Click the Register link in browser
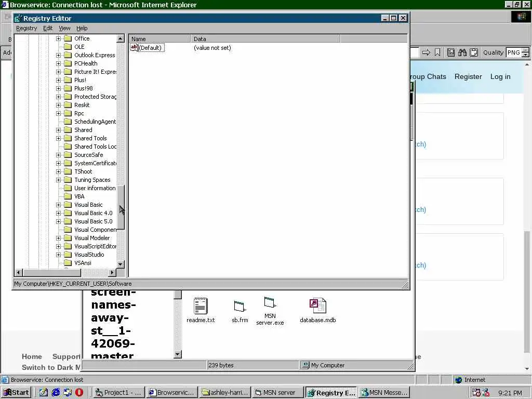This screenshot has height=399, width=532. (x=468, y=77)
